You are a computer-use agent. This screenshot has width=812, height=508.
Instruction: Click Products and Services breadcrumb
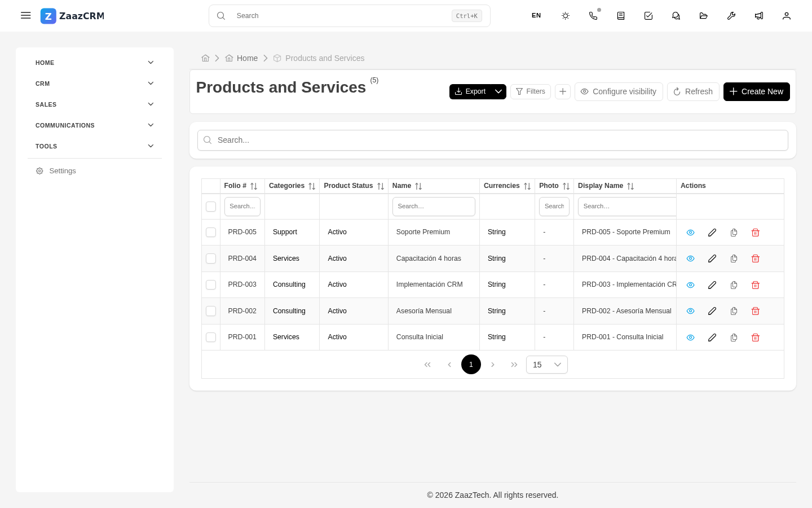tap(319, 58)
